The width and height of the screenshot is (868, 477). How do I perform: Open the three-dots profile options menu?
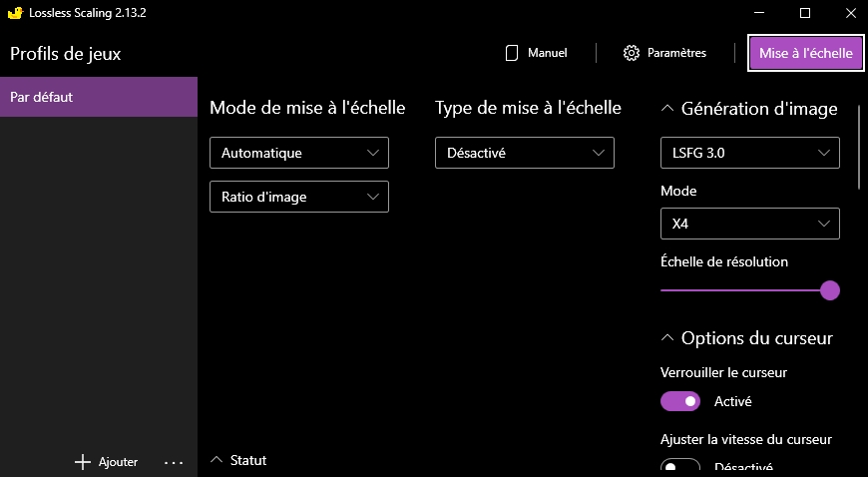(x=174, y=462)
